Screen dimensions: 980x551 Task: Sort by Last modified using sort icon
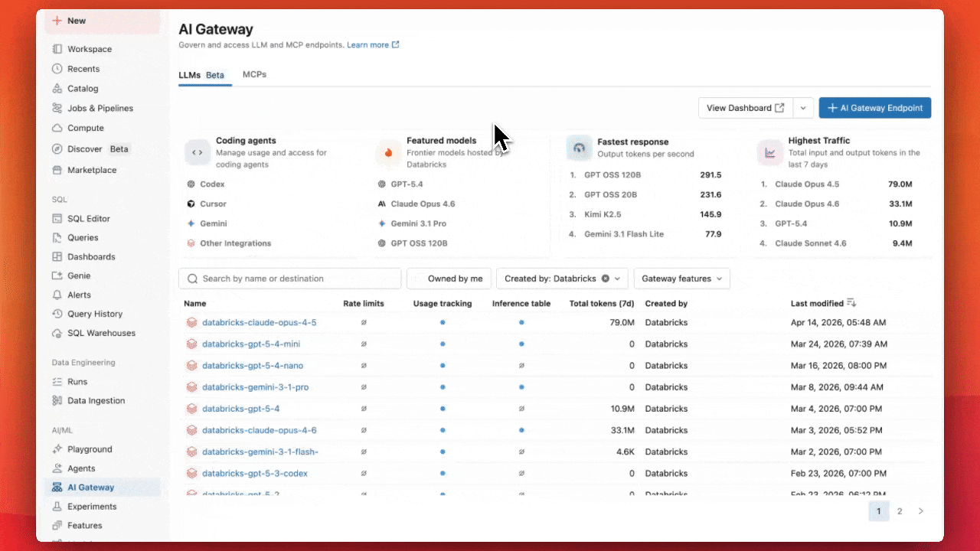point(851,304)
